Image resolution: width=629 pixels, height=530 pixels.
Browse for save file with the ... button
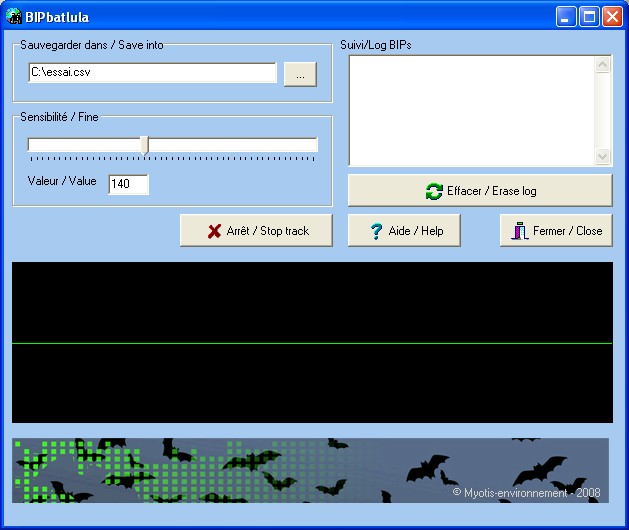tap(300, 74)
